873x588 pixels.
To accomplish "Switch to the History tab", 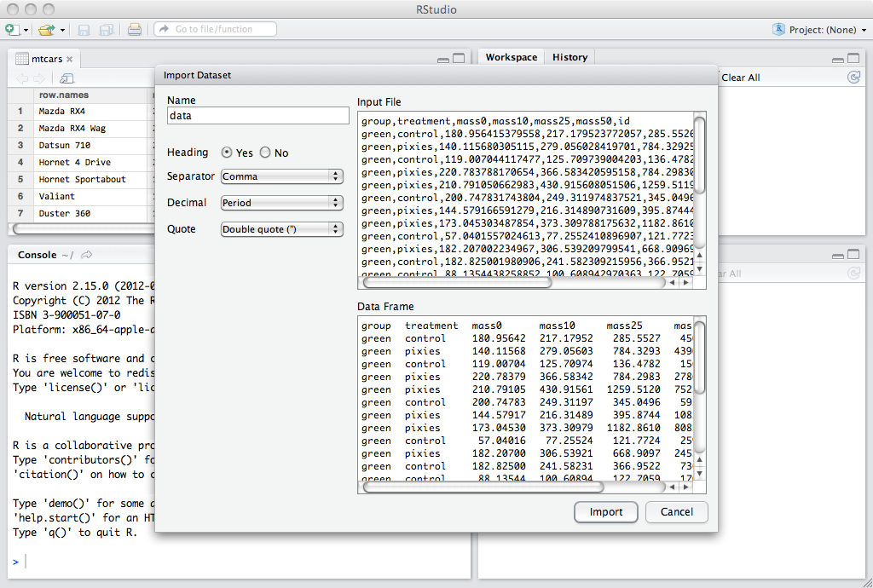I will (x=569, y=57).
